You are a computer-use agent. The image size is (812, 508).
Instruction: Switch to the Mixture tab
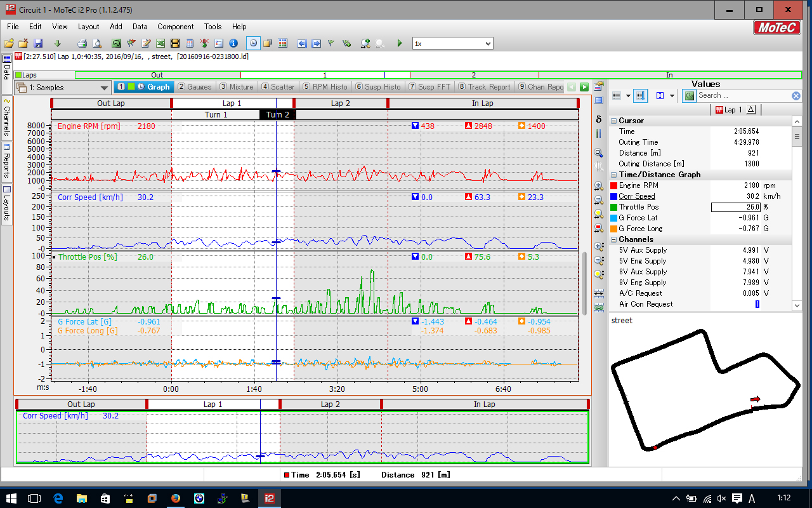pos(237,87)
